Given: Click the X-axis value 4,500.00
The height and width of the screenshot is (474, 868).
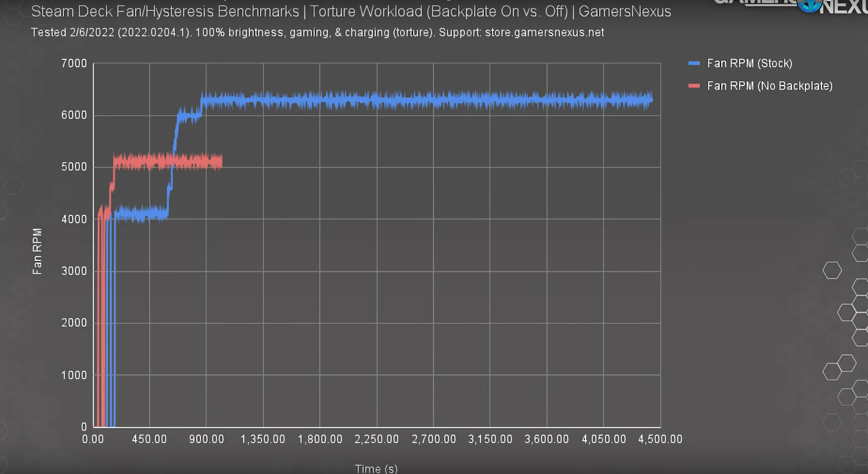Looking at the screenshot, I should click(x=660, y=439).
